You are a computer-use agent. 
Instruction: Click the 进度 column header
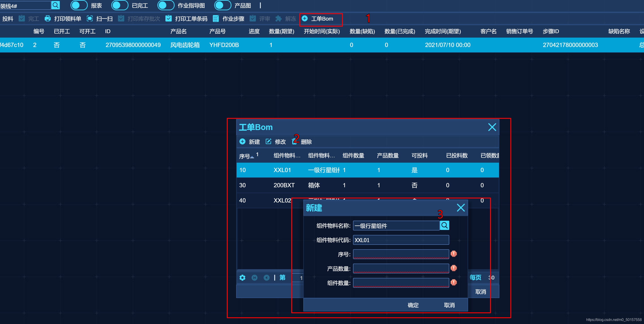[254, 31]
